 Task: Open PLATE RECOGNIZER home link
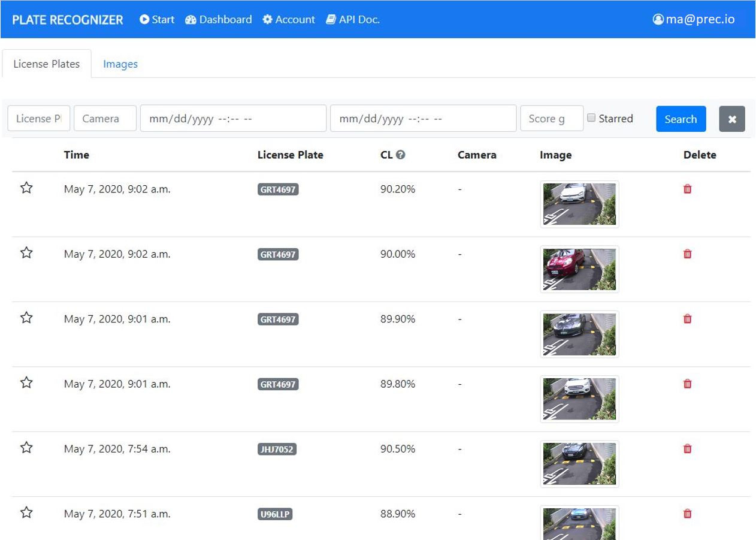(66, 19)
